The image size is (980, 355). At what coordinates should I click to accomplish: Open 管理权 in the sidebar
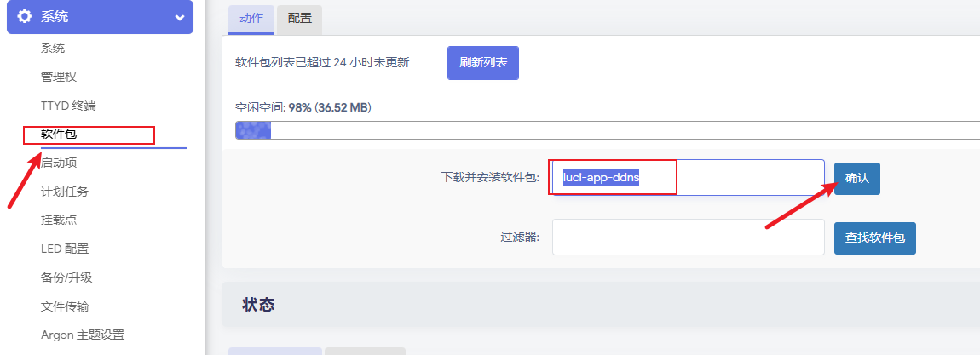(59, 77)
